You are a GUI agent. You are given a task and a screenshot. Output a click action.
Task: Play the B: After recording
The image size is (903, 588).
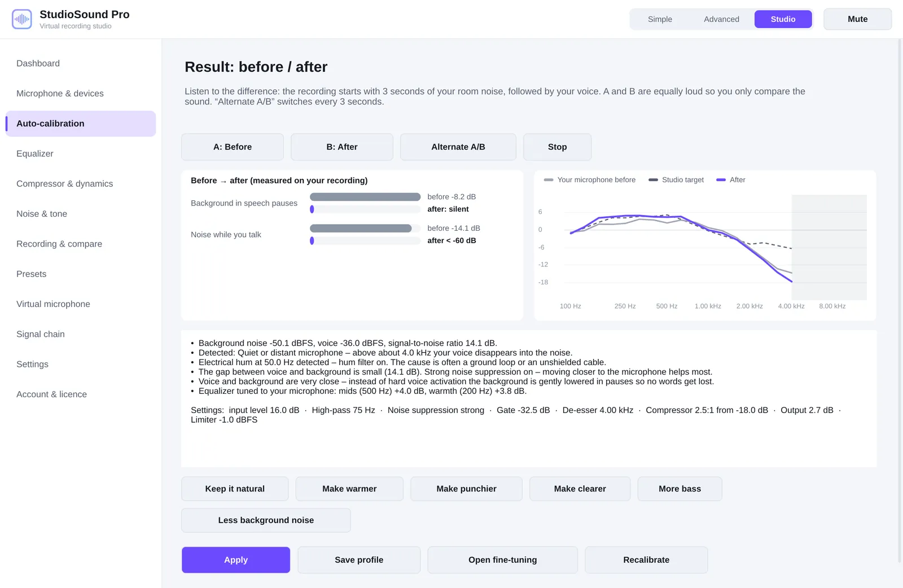coord(342,147)
